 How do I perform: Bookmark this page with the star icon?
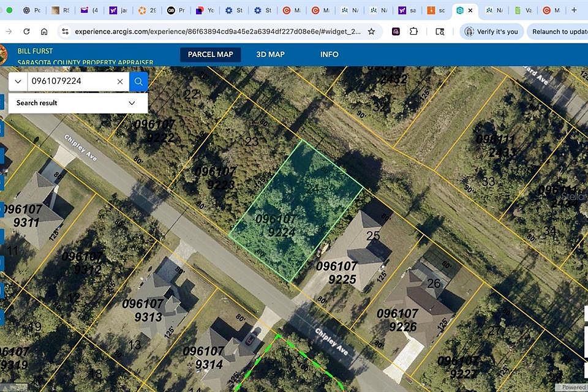click(x=371, y=31)
